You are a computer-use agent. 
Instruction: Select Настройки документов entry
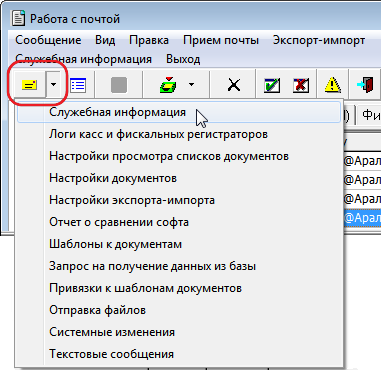point(179,178)
